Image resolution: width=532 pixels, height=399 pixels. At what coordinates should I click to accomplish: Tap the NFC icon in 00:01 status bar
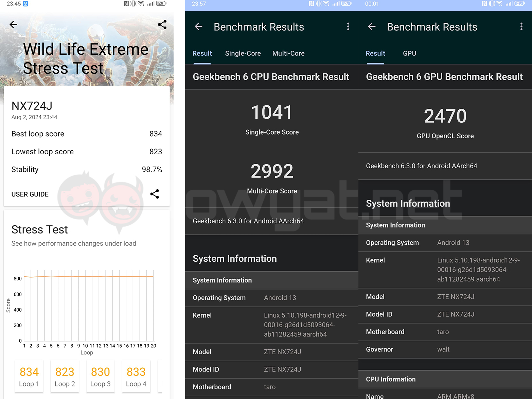coord(485,3)
